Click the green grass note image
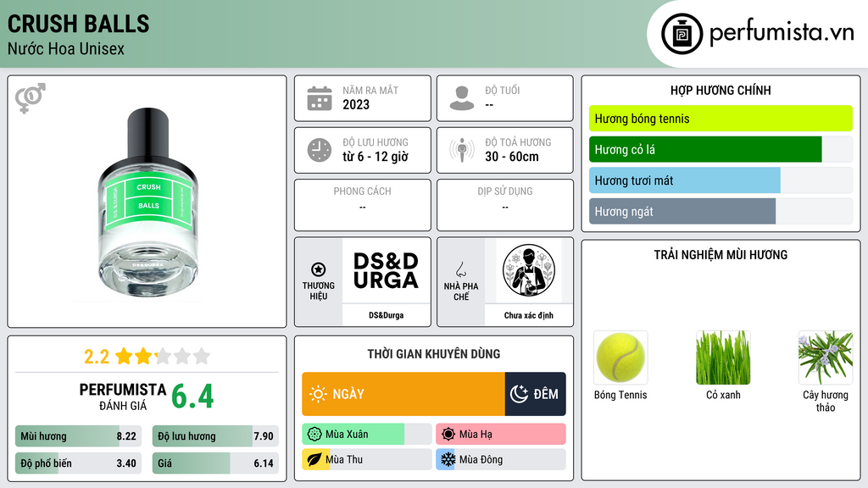This screenshot has width=868, height=488. 723,358
